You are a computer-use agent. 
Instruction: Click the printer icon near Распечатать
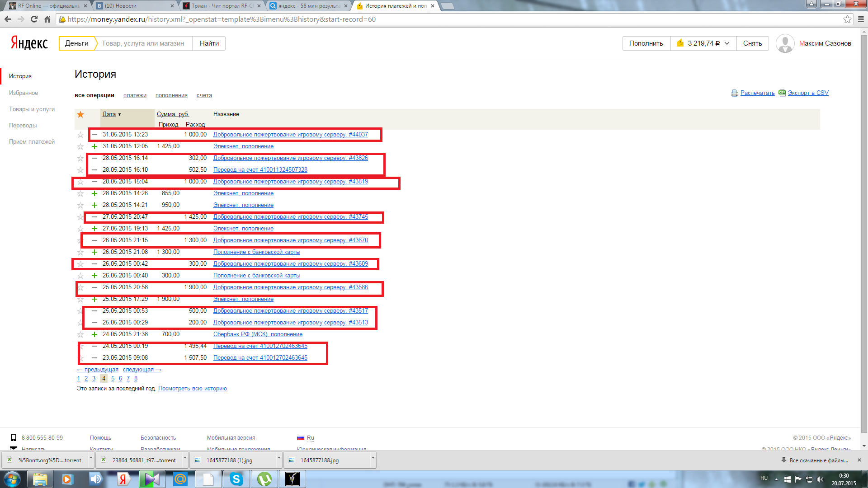(735, 93)
